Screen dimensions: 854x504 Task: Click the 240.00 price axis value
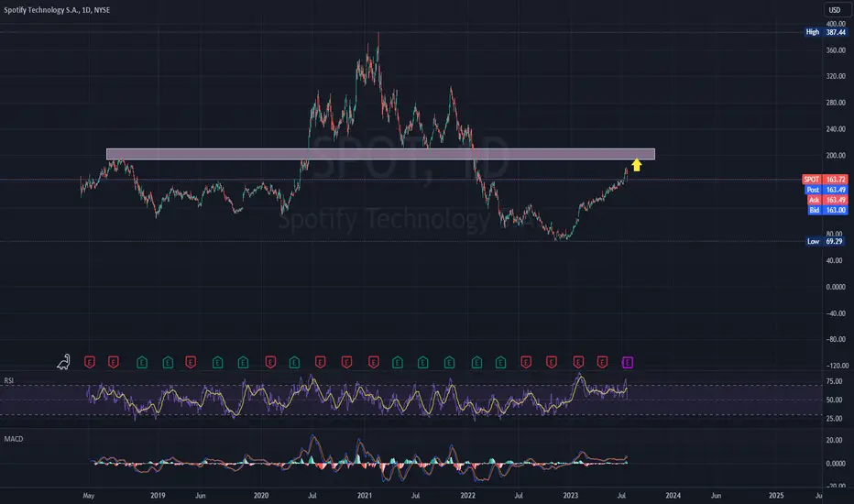click(836, 129)
